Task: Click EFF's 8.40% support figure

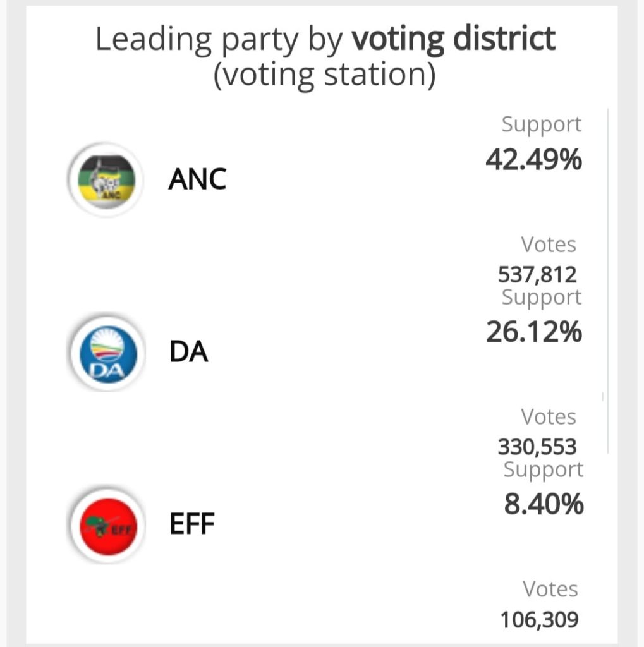Action: point(543,504)
